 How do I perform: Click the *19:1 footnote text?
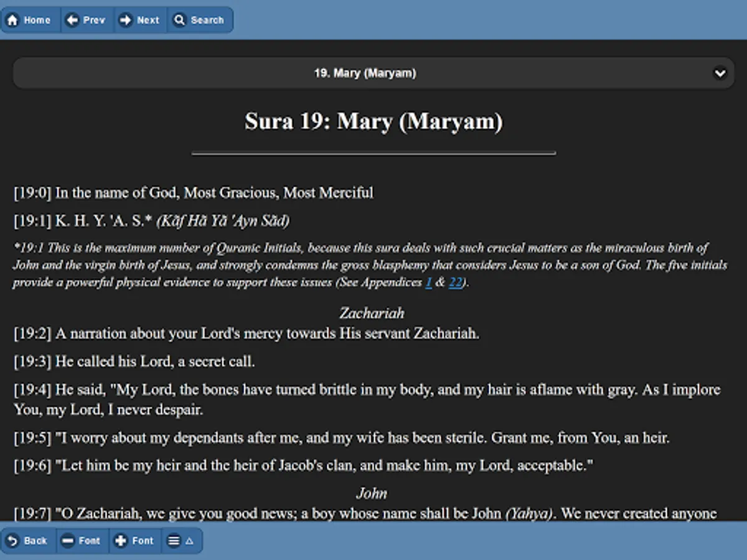(x=370, y=265)
